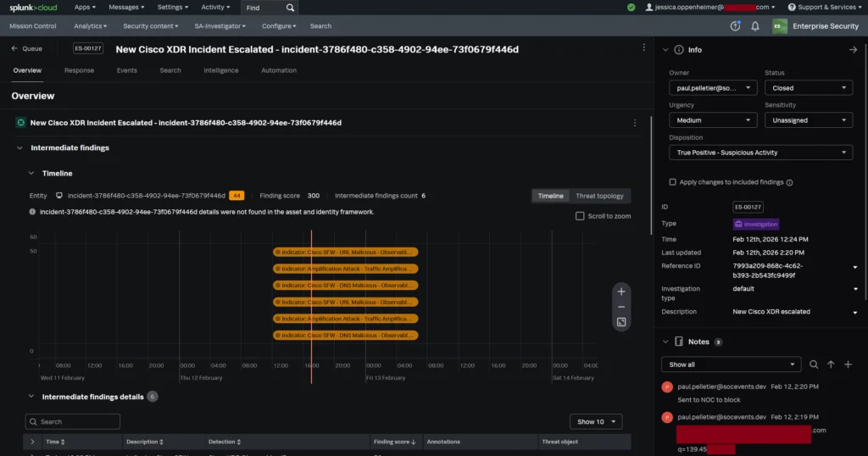
Task: Collapse Intermediate findings details section
Action: [31, 397]
